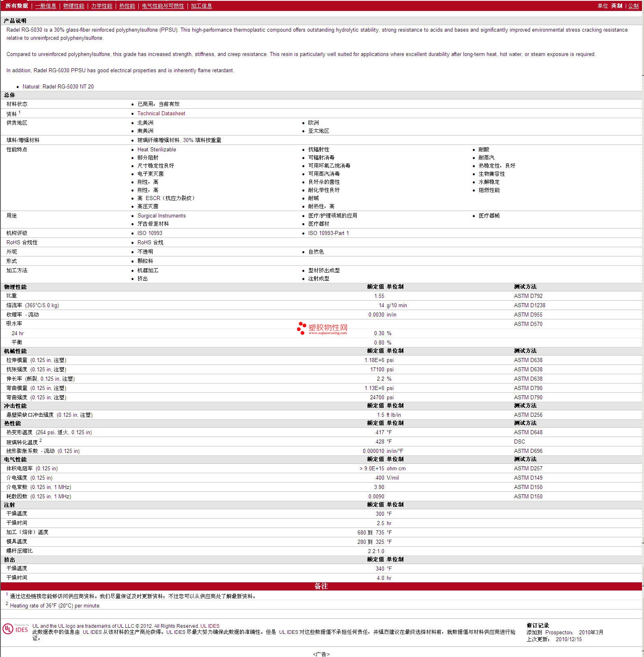Click the 注射成型 processing method item
This screenshot has width=644, height=657.
coord(319,278)
